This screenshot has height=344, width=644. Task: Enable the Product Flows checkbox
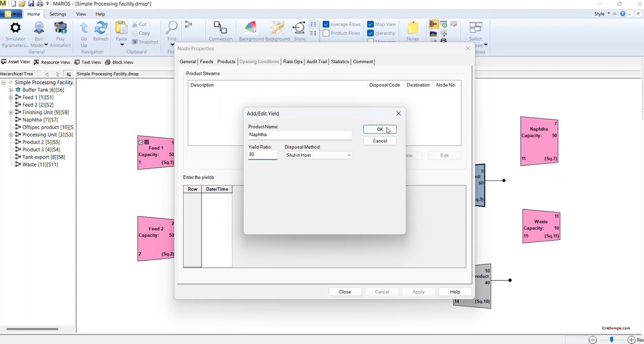click(326, 33)
